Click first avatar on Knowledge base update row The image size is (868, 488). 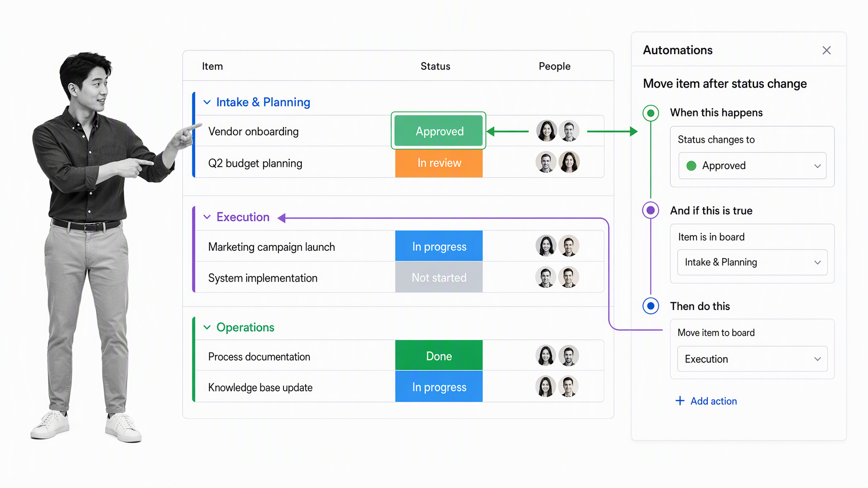coord(545,387)
